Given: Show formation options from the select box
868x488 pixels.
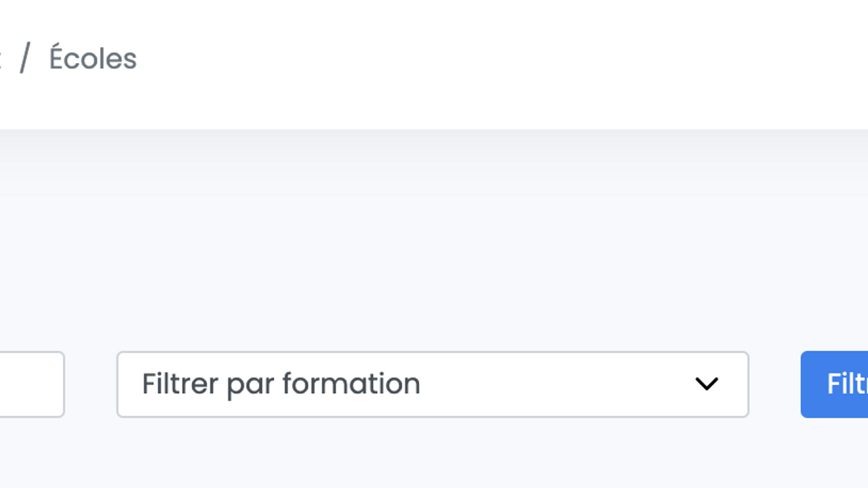Looking at the screenshot, I should pyautogui.click(x=432, y=384).
